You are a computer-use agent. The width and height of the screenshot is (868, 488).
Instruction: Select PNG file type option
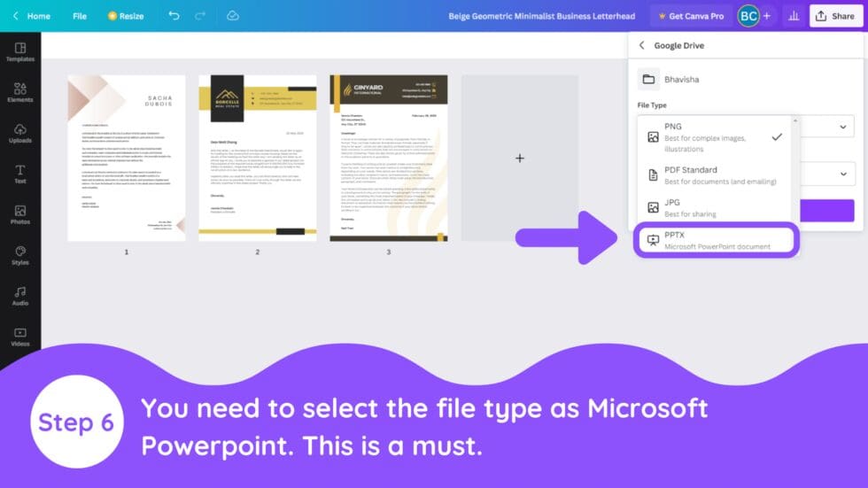(x=716, y=137)
